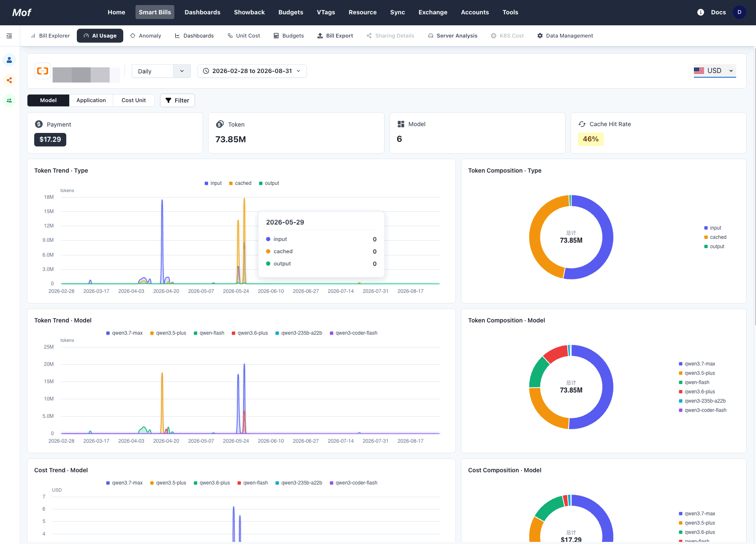Click the cached legend swatch in Token Composition Type
The width and height of the screenshot is (756, 544).
[706, 237]
